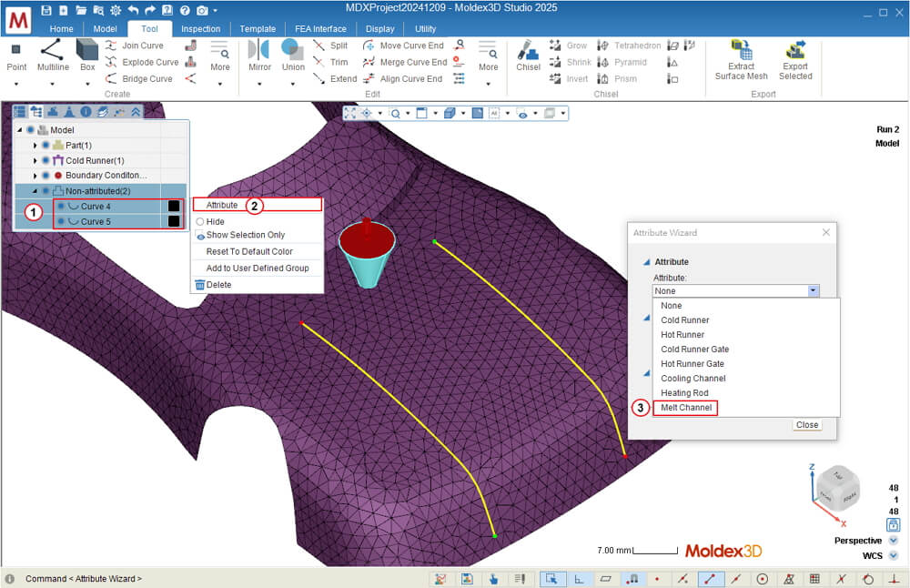
Task: Select the Align Curve End tool
Action: [x=403, y=78]
